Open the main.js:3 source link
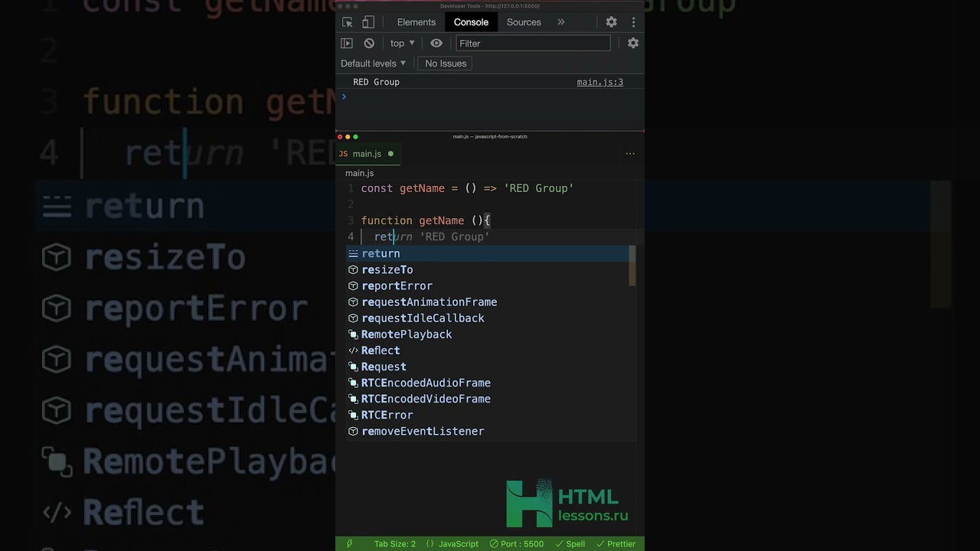This screenshot has width=980, height=551. [x=600, y=82]
